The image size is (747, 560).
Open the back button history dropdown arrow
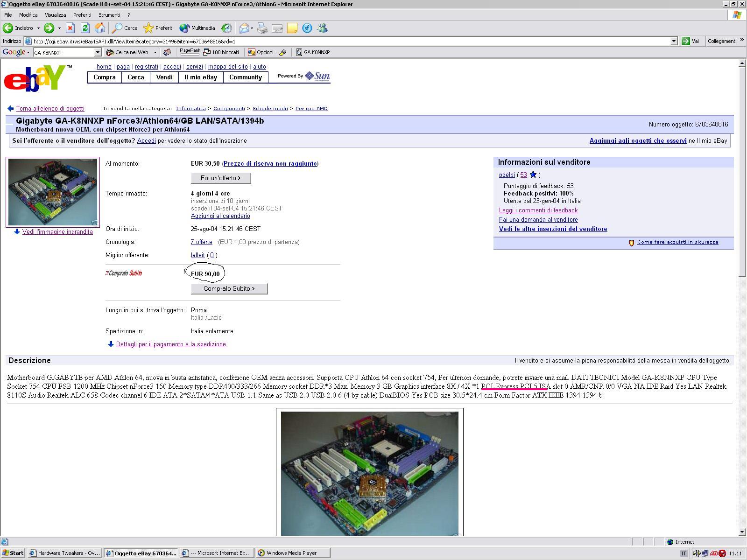[39, 28]
